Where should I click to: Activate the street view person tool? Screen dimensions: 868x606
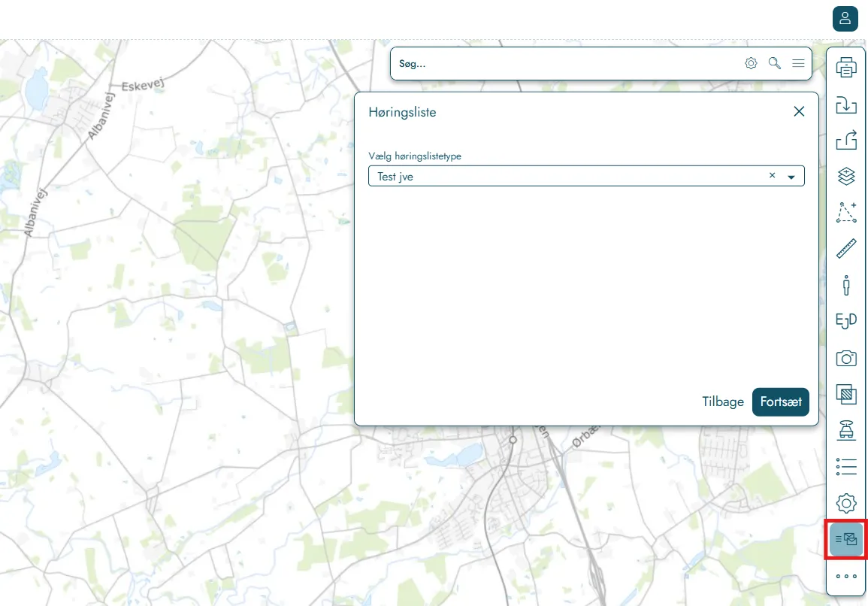click(x=846, y=285)
